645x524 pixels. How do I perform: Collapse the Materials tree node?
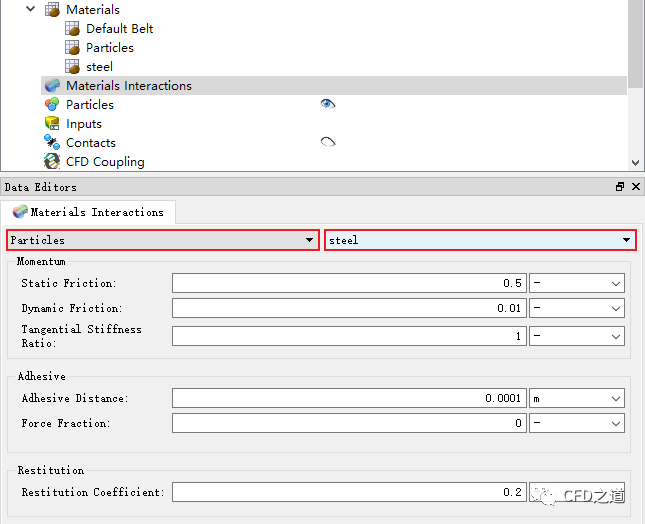pos(30,10)
